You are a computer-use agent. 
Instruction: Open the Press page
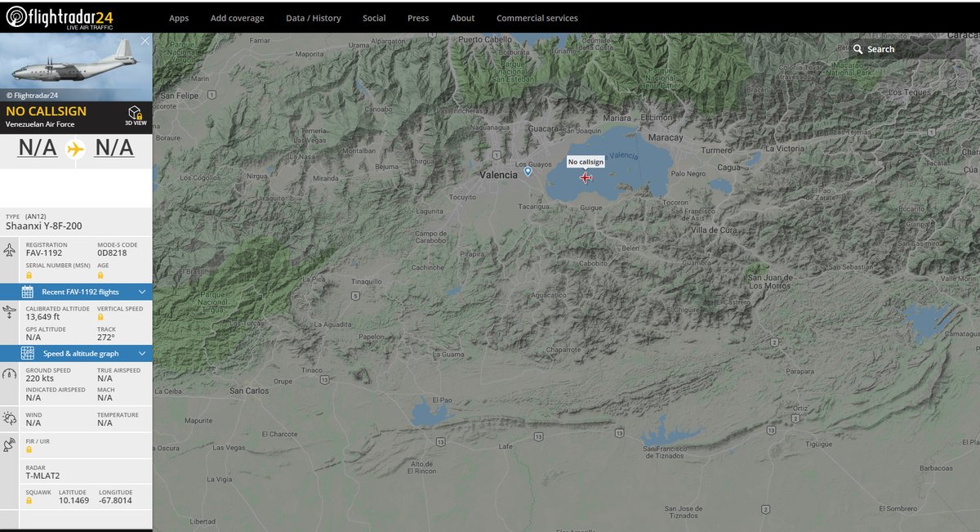(418, 18)
